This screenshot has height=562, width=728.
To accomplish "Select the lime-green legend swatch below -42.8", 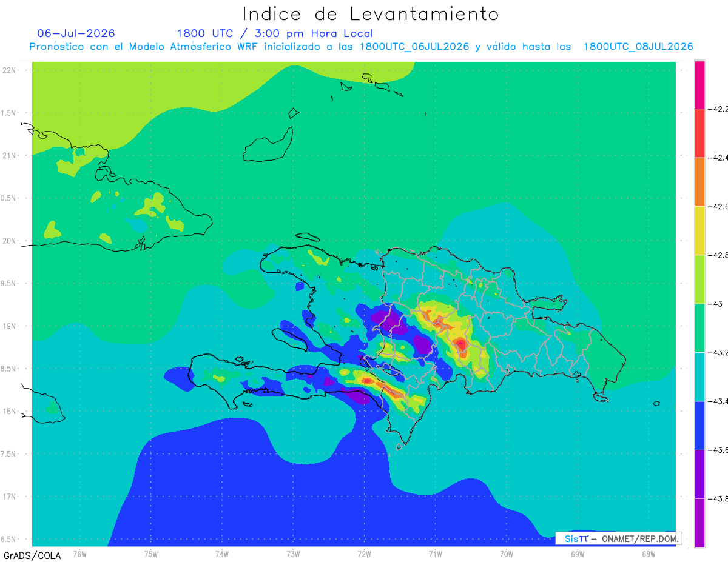I will coord(699,279).
